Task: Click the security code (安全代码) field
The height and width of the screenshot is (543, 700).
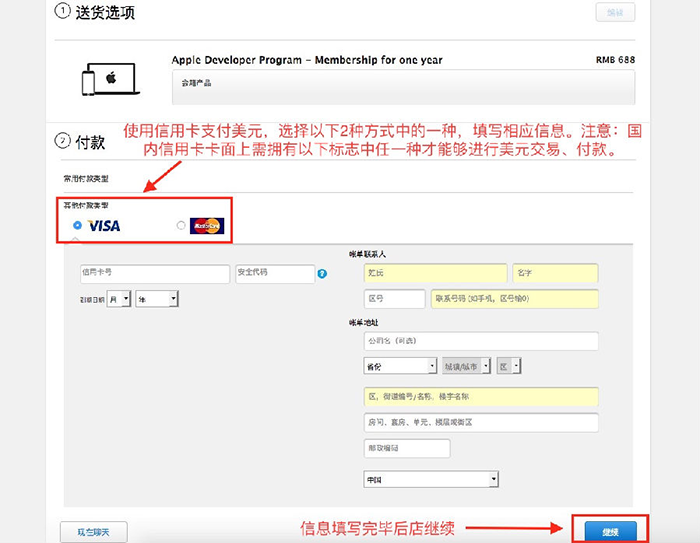Action: (275, 273)
